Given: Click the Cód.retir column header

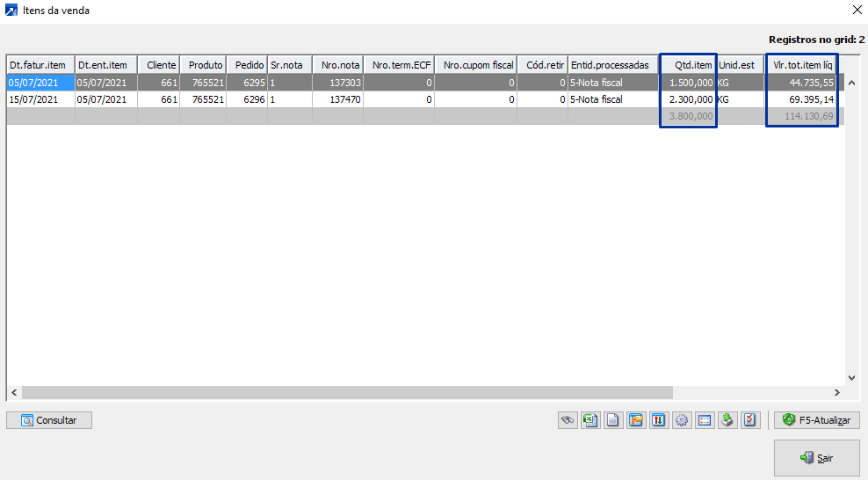Looking at the screenshot, I should (542, 65).
